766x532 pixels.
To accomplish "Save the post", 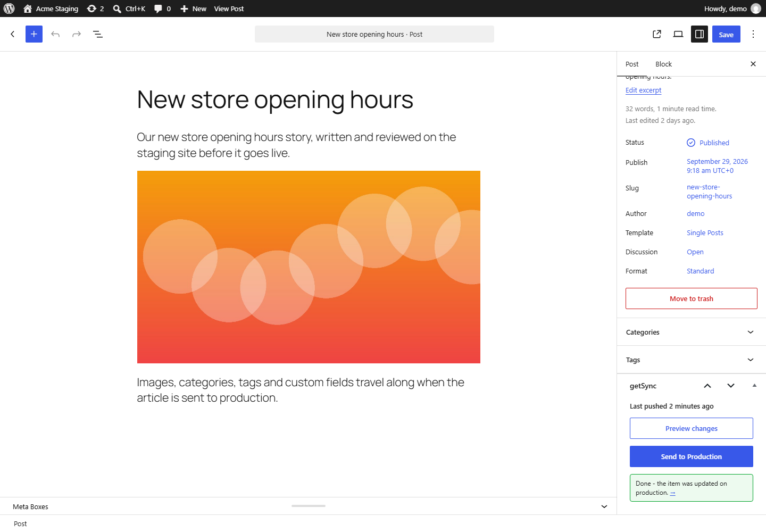I will tap(726, 34).
